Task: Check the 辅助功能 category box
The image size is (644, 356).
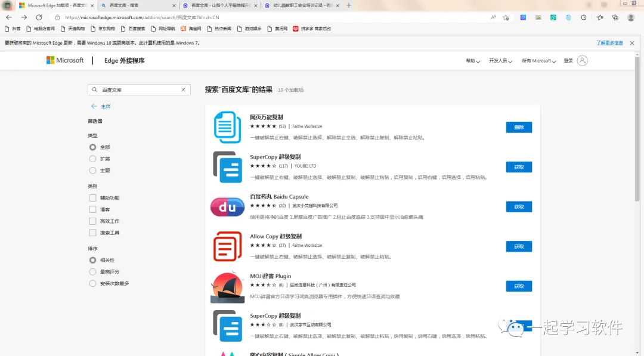Action: pos(93,198)
